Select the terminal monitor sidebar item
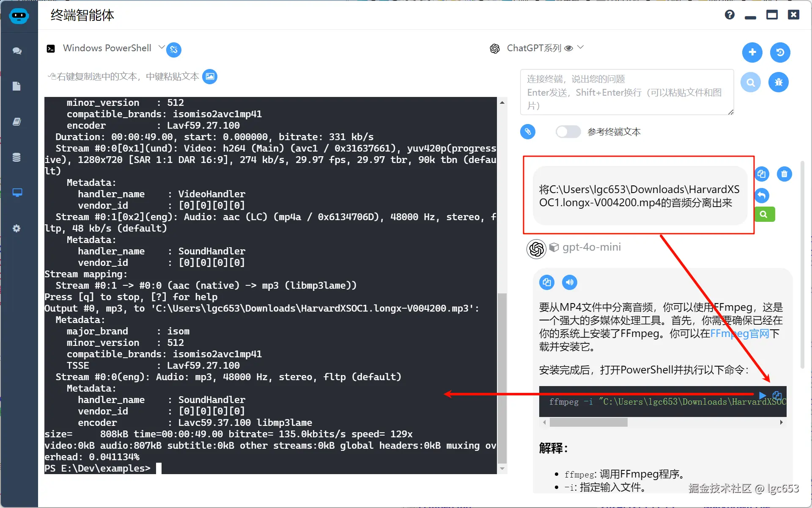This screenshot has height=508, width=812. [17, 193]
